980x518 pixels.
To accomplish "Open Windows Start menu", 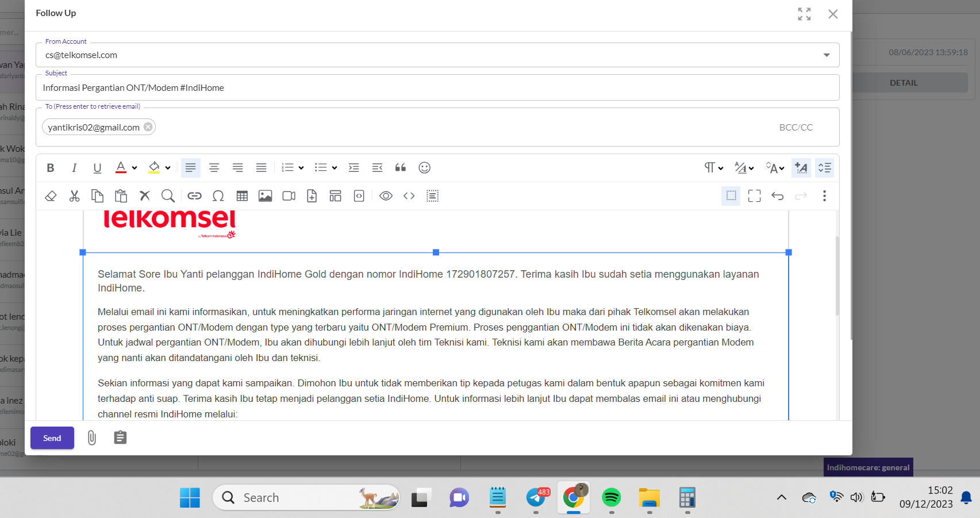I will (x=190, y=498).
